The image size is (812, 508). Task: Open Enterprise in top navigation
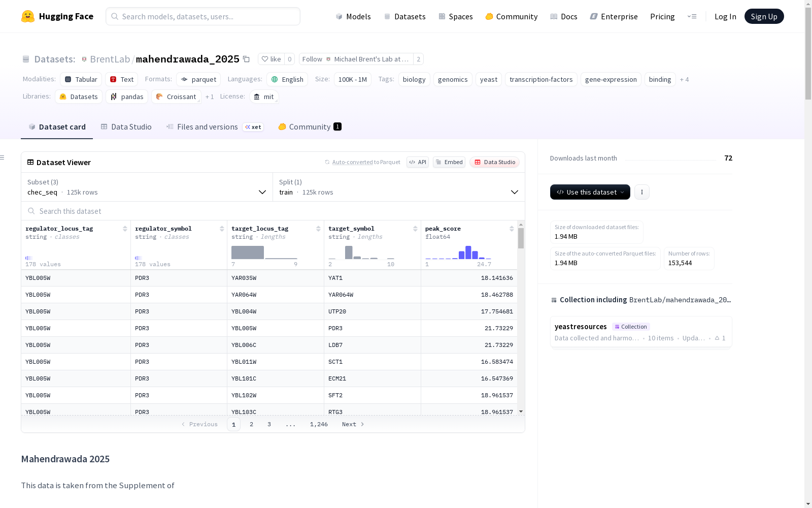point(614,16)
